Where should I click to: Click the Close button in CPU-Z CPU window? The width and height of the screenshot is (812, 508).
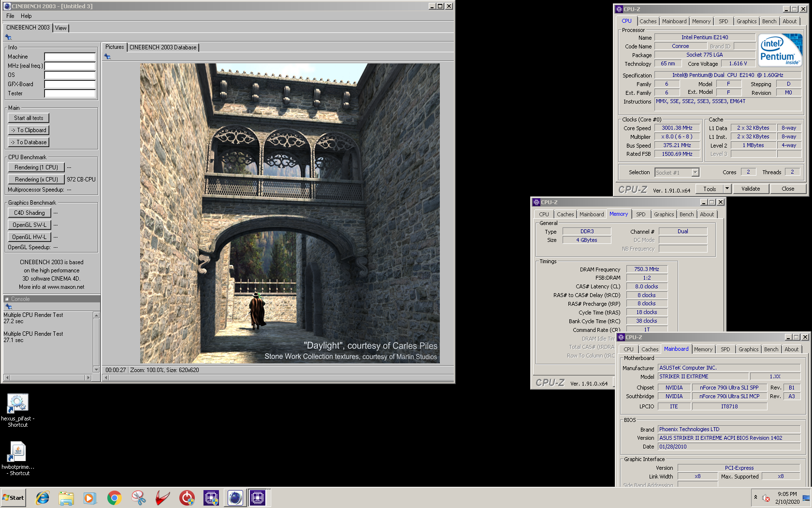pos(788,189)
